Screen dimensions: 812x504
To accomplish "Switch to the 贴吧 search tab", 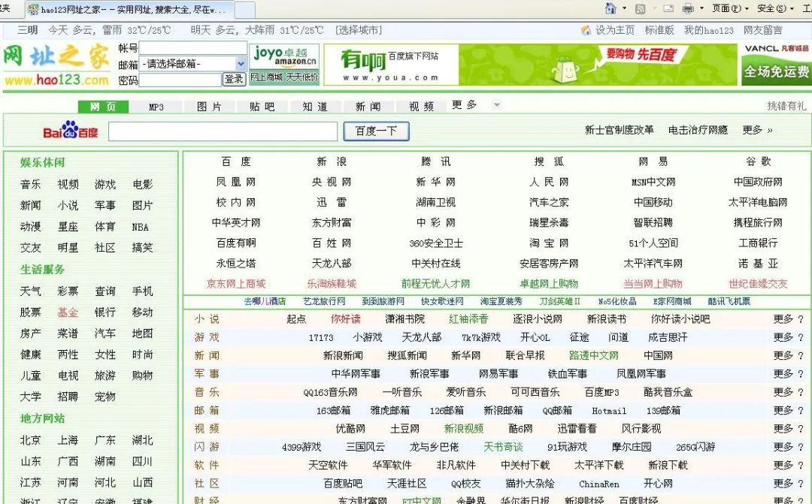I will (262, 105).
